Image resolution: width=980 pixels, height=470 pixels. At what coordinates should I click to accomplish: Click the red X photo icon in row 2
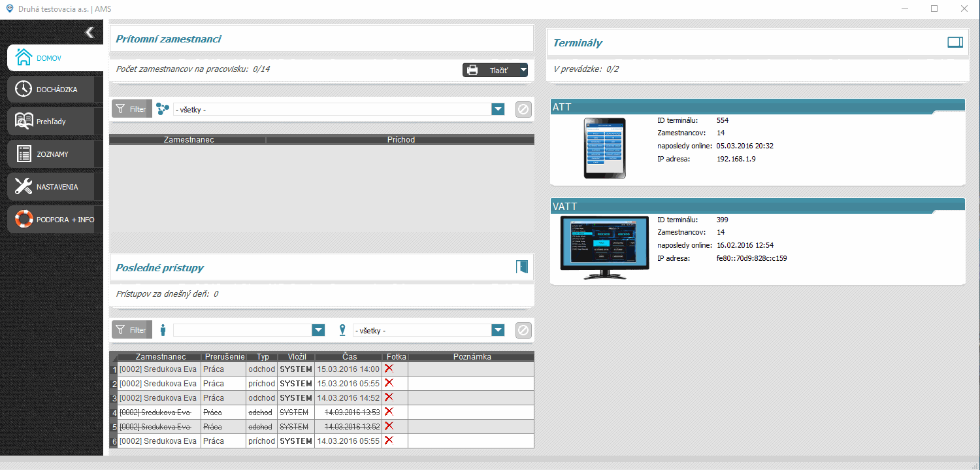[x=389, y=383]
